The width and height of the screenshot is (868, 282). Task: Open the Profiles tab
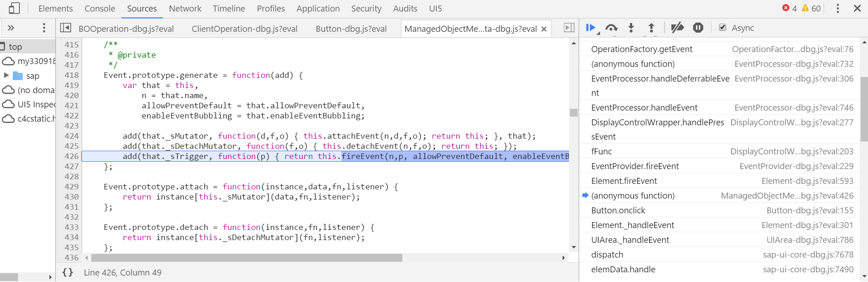click(x=271, y=8)
